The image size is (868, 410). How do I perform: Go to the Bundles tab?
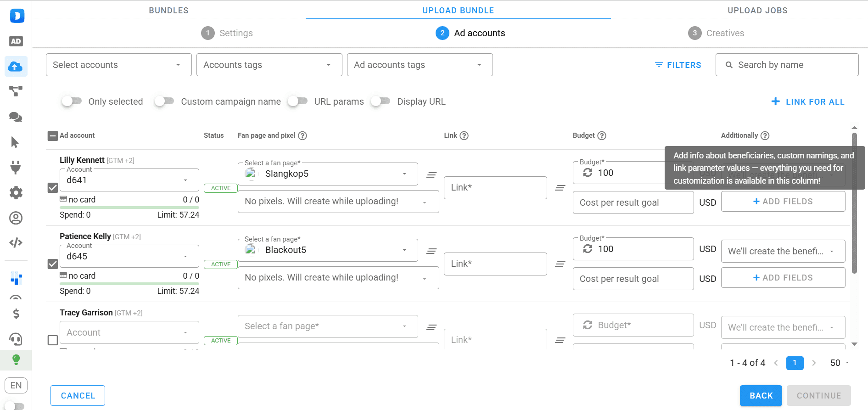pyautogui.click(x=168, y=11)
